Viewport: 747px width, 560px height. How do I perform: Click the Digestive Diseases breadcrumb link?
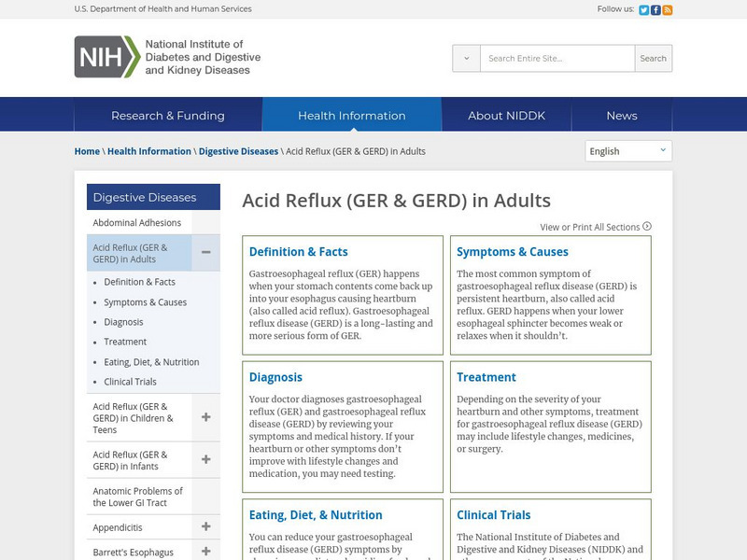(236, 149)
